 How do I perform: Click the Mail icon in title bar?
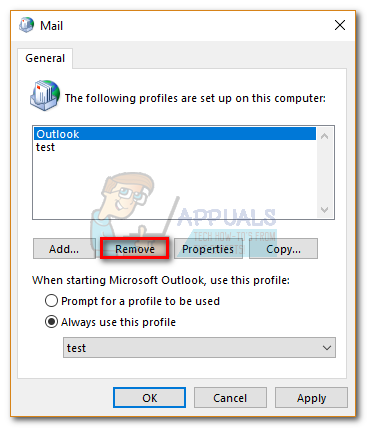(x=26, y=25)
